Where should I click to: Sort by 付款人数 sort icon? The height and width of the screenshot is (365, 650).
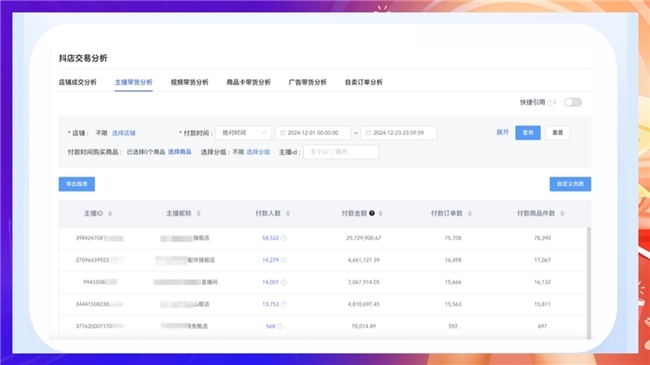click(x=288, y=213)
